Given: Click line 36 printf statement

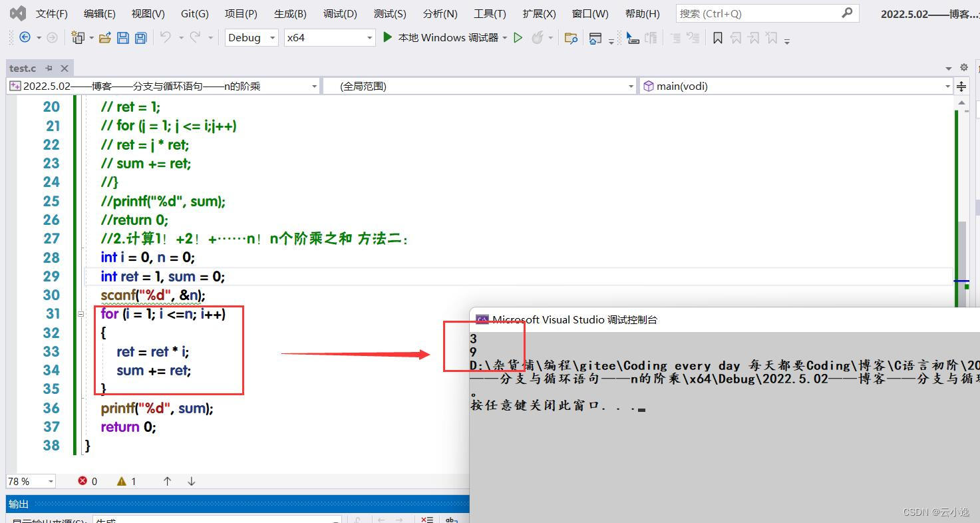Looking at the screenshot, I should pyautogui.click(x=157, y=408).
